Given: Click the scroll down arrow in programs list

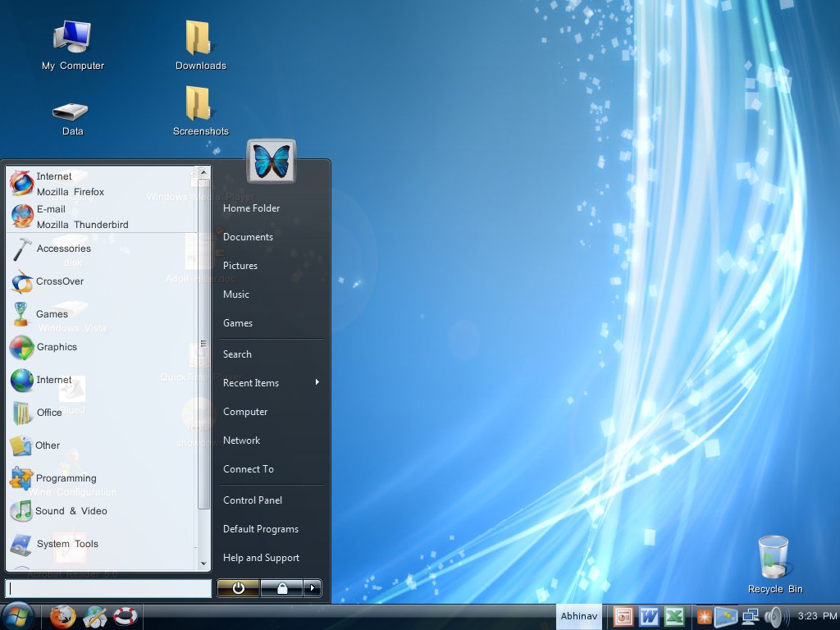Looking at the screenshot, I should (x=203, y=564).
